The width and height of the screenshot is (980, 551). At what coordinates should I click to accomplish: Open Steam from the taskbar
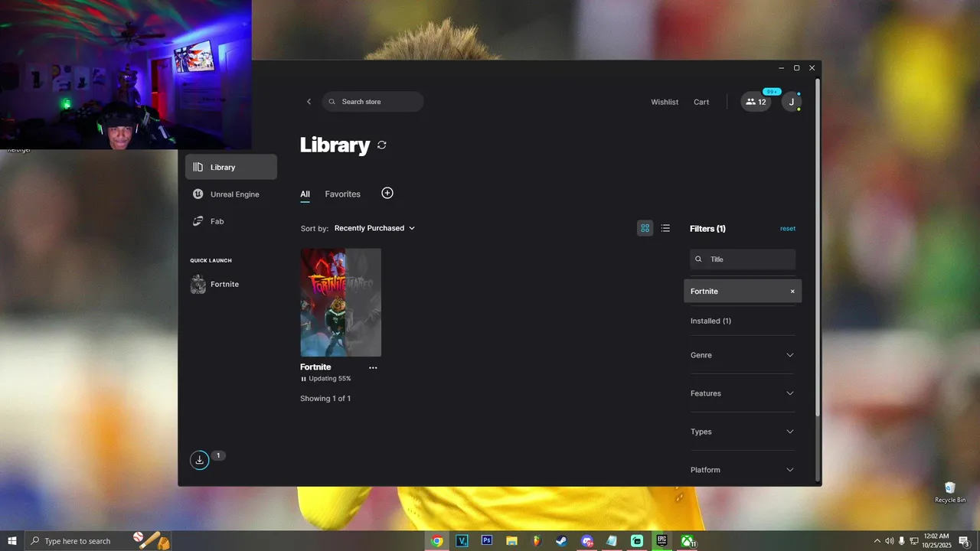tap(562, 541)
